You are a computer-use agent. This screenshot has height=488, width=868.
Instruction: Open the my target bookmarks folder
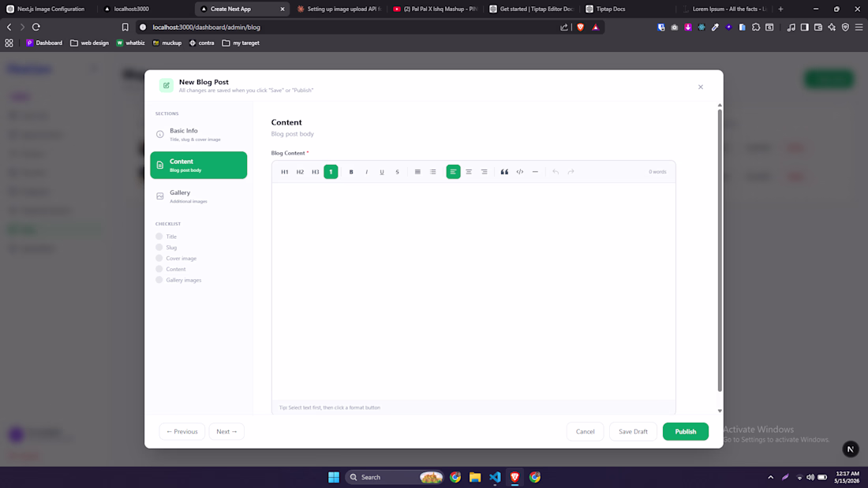(x=241, y=43)
